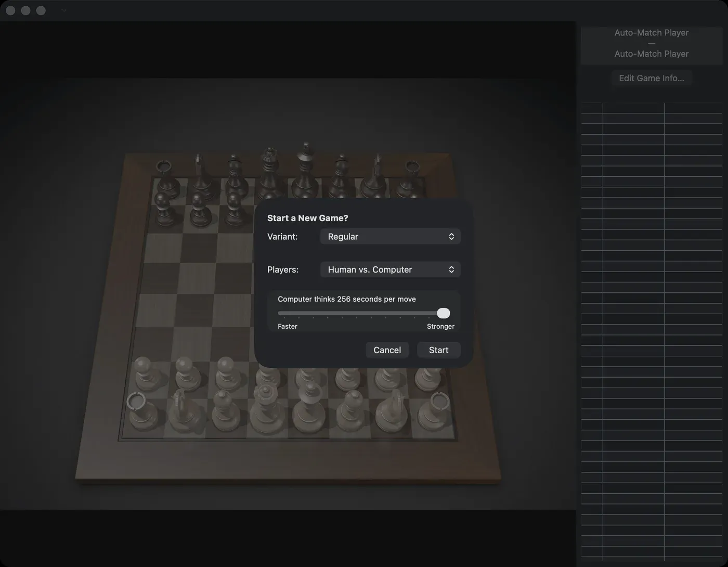Select the white bishop on f1
728x567 pixels.
352,410
